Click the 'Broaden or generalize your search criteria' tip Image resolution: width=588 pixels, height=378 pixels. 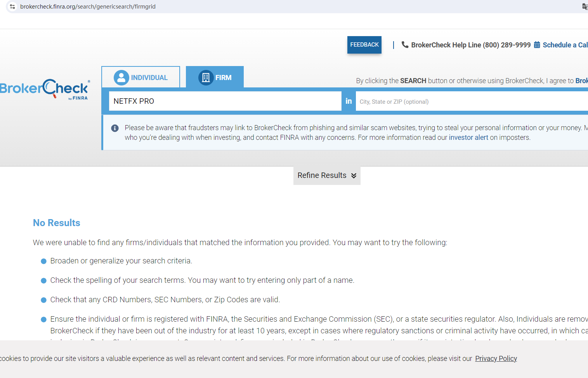(121, 261)
